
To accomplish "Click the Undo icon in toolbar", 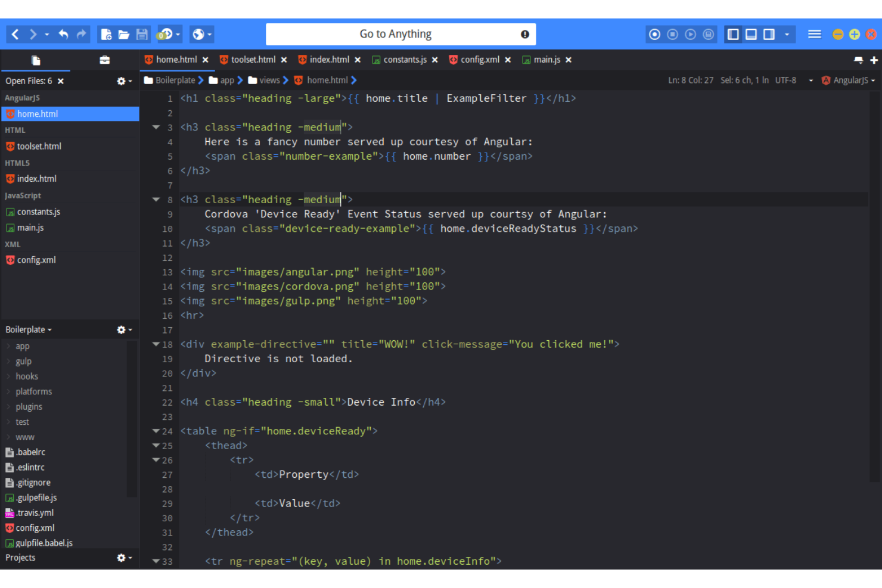I will point(63,35).
